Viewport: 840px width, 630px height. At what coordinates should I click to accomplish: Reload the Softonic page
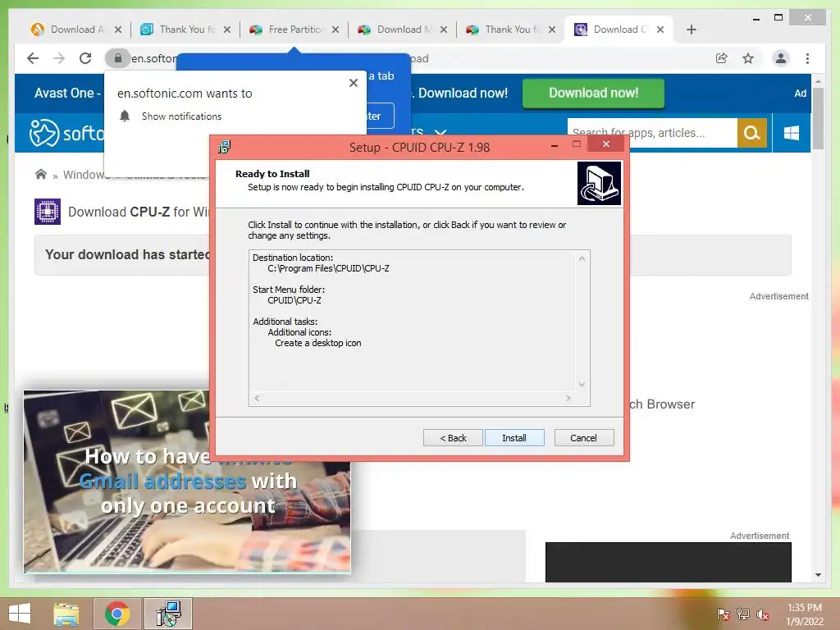[85, 58]
